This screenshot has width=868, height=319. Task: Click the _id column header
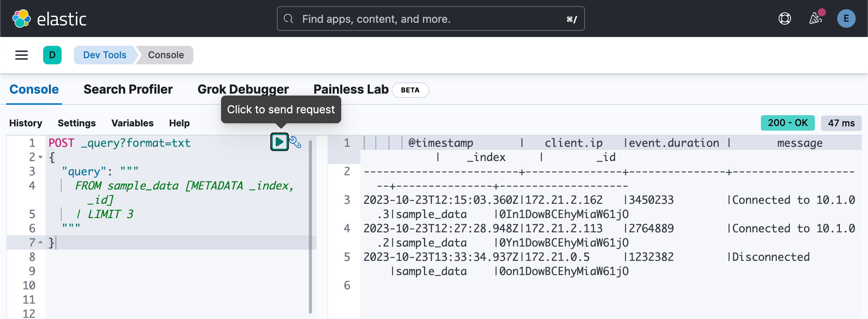click(606, 157)
